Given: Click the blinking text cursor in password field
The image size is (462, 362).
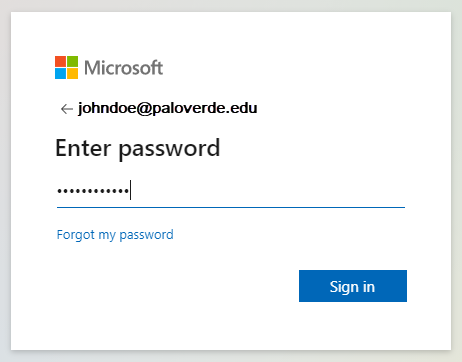Looking at the screenshot, I should pos(131,190).
